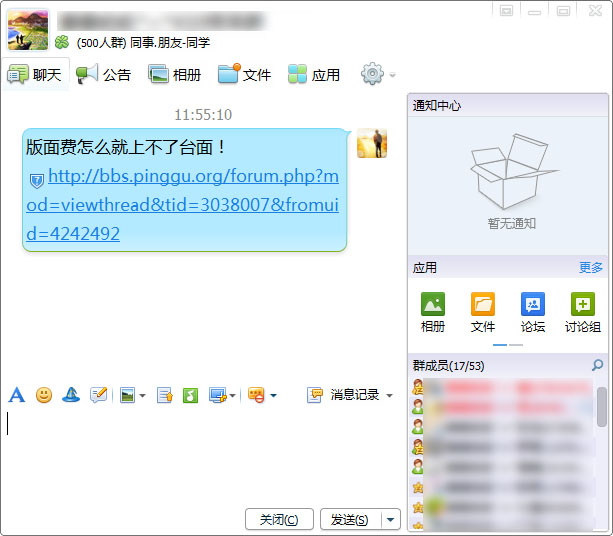This screenshot has width=613, height=536.
Task: Click the message record icon
Action: coord(315,395)
